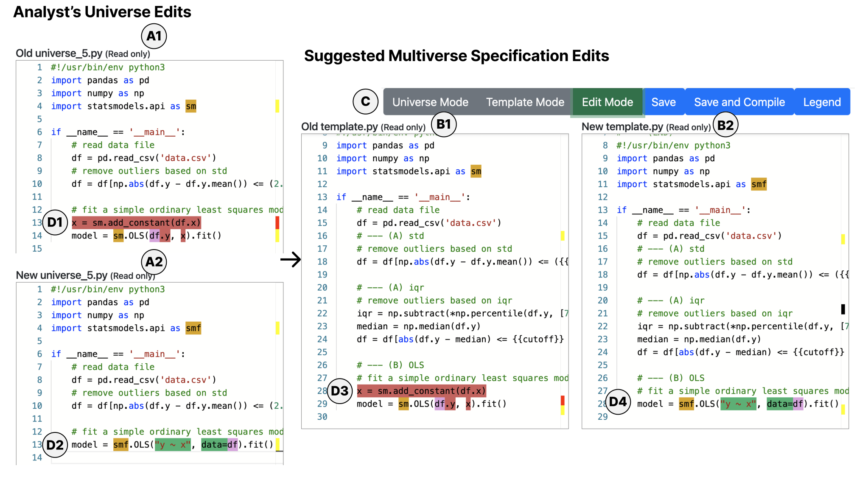Select the Edit Mode tab

click(x=607, y=102)
